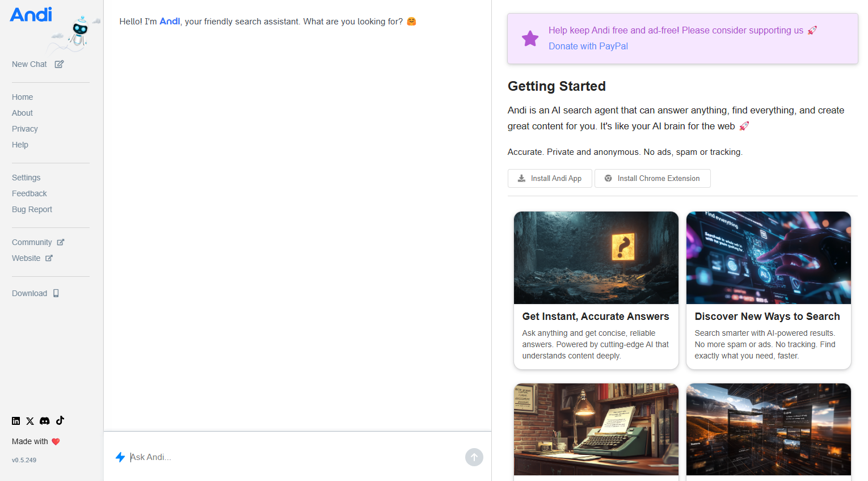This screenshot has width=868, height=481.
Task: Follow the Donate with PayPal link
Action: click(x=588, y=47)
